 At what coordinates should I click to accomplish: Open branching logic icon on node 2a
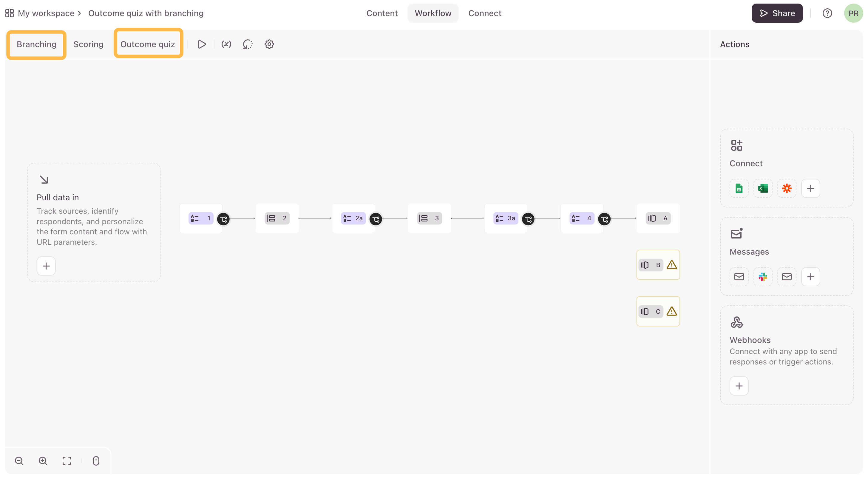[375, 219]
